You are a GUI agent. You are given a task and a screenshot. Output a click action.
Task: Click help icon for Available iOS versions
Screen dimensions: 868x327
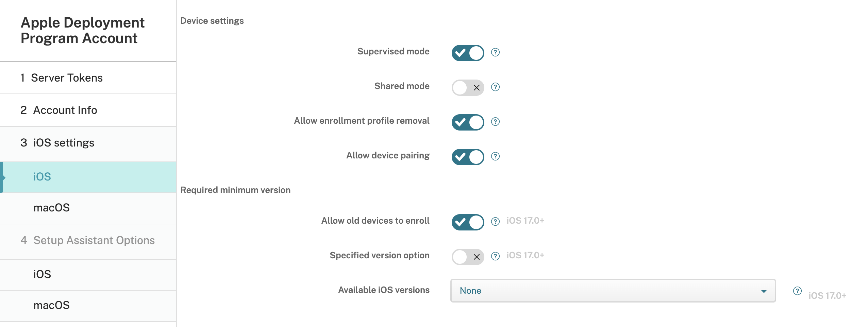[x=797, y=291]
